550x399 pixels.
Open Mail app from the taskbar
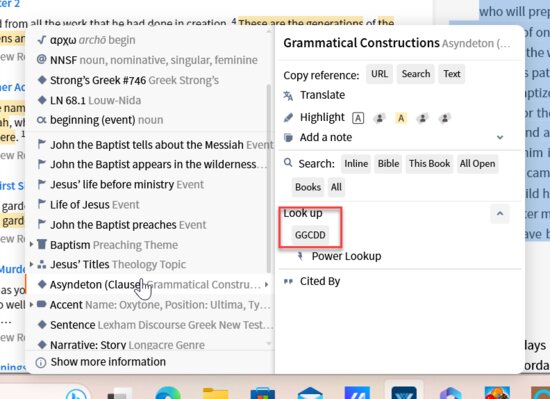(x=310, y=393)
